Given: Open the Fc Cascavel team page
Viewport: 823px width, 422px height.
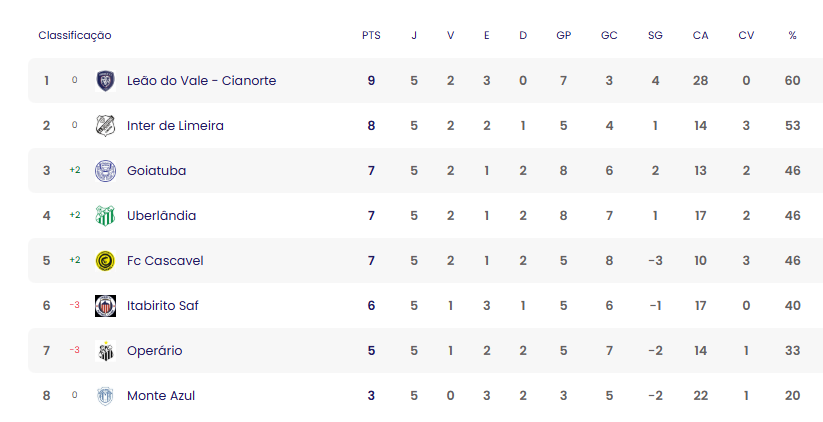Looking at the screenshot, I should pos(165,261).
